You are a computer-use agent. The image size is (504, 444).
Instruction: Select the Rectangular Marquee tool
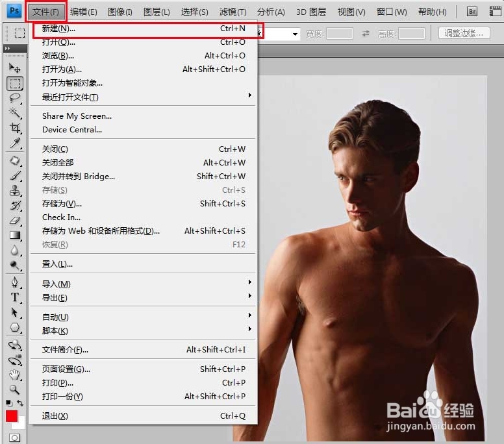pyautogui.click(x=15, y=83)
